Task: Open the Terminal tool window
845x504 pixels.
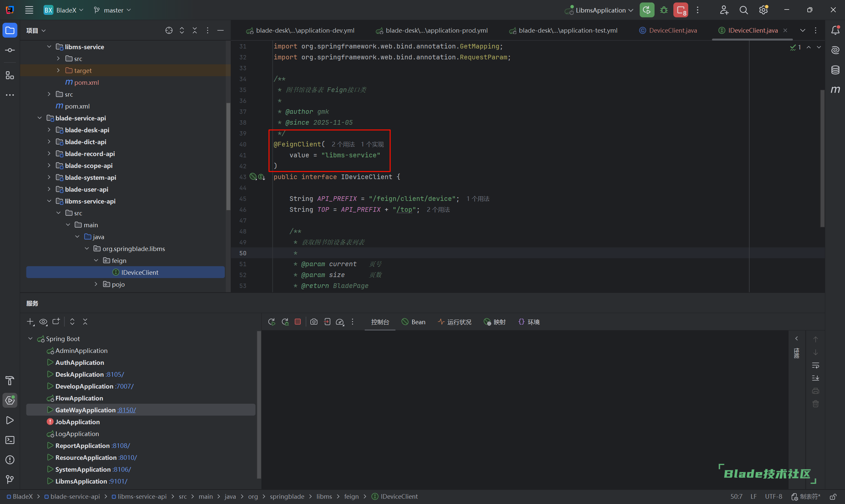Action: tap(10, 440)
